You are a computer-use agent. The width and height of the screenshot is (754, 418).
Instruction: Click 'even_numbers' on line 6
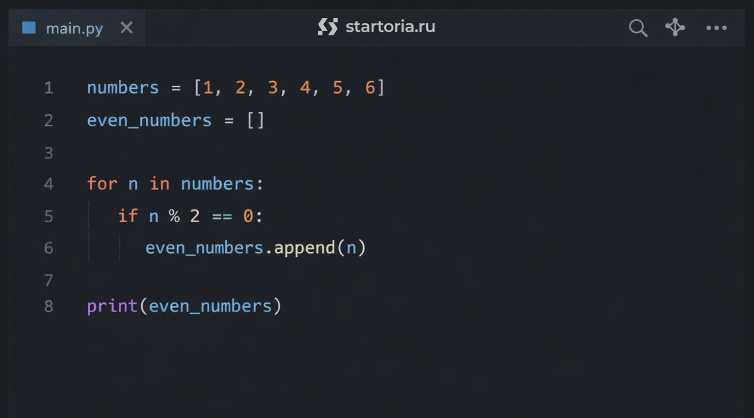click(204, 248)
